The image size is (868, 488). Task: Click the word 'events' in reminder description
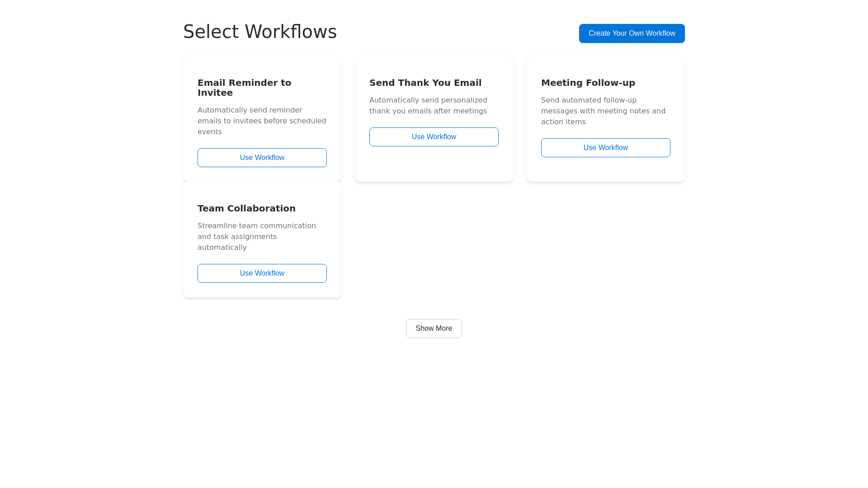pyautogui.click(x=209, y=132)
